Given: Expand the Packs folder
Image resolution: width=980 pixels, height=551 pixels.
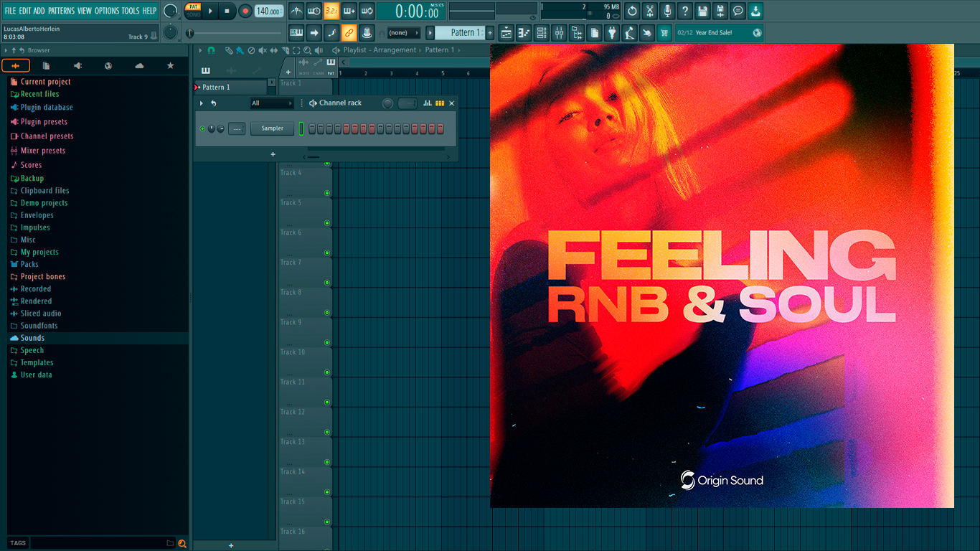Looking at the screenshot, I should click(30, 264).
